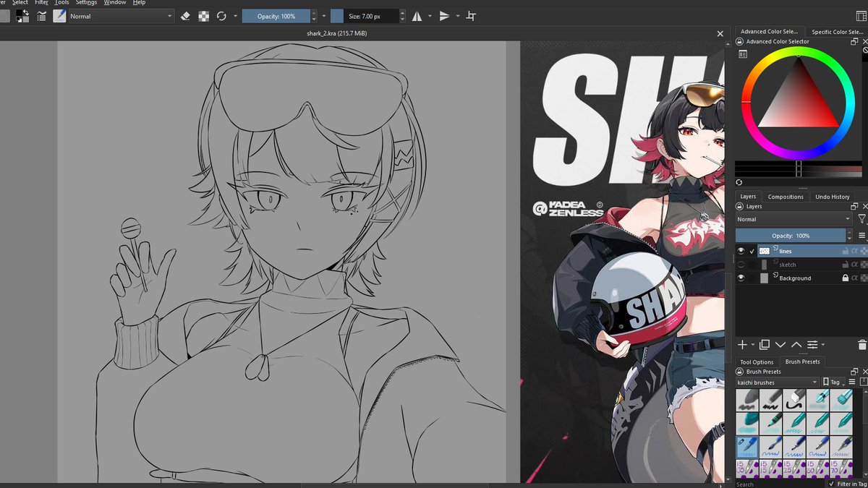Expand the add layer dropdown arrow
This screenshot has width=868, height=488.
753,346
